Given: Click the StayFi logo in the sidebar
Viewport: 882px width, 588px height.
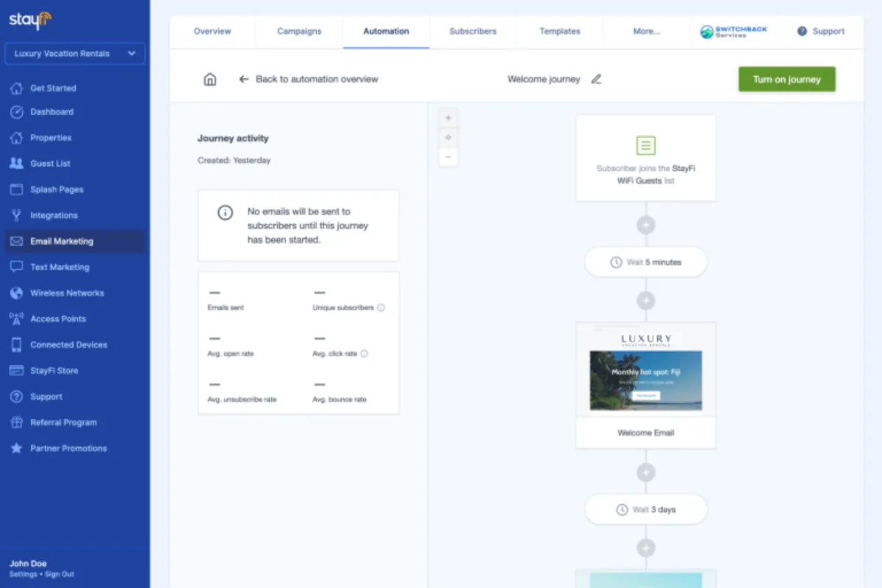Looking at the screenshot, I should pos(30,21).
